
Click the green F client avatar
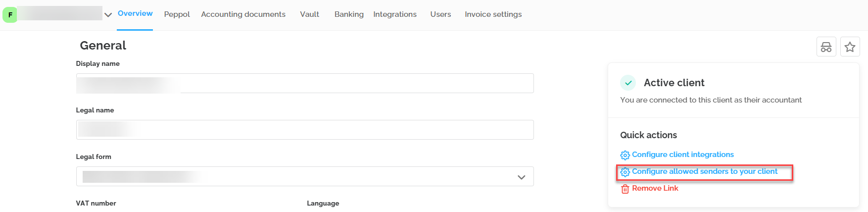click(x=10, y=15)
